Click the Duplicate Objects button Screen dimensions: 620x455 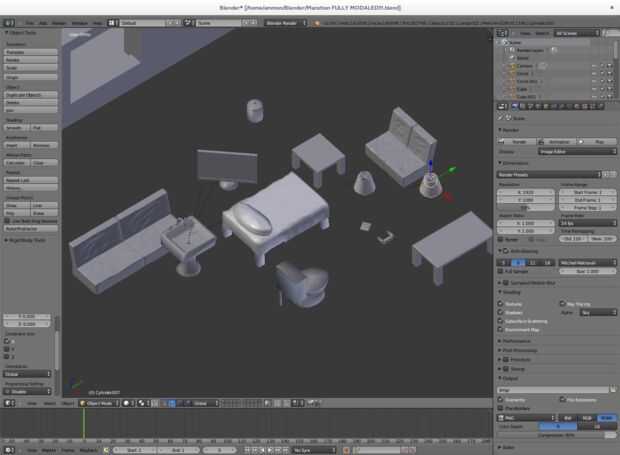point(31,95)
